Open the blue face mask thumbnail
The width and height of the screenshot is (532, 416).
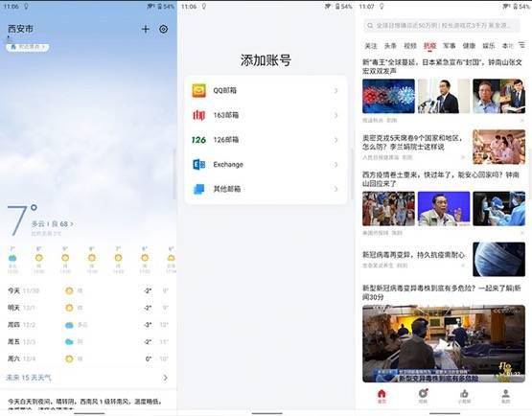point(498,259)
